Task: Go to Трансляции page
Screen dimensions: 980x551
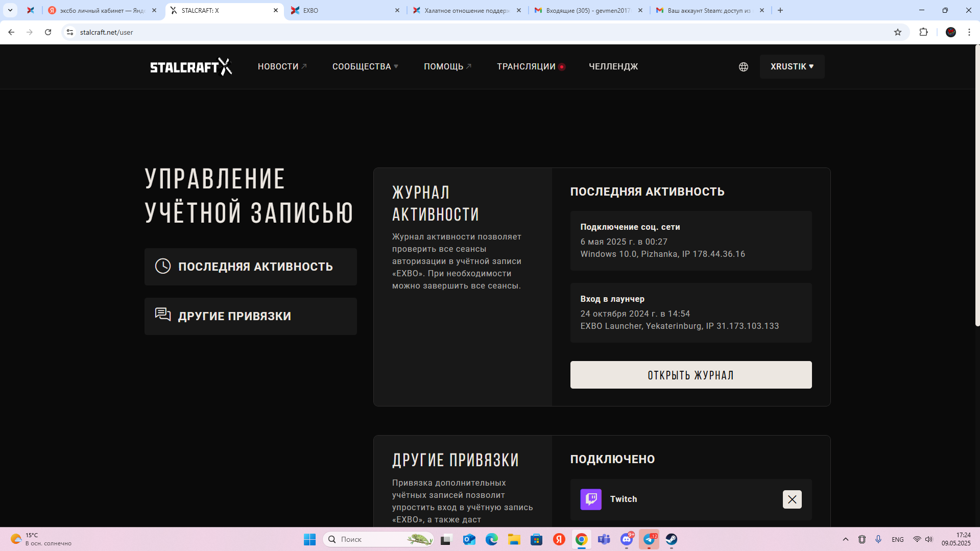Action: (531, 66)
